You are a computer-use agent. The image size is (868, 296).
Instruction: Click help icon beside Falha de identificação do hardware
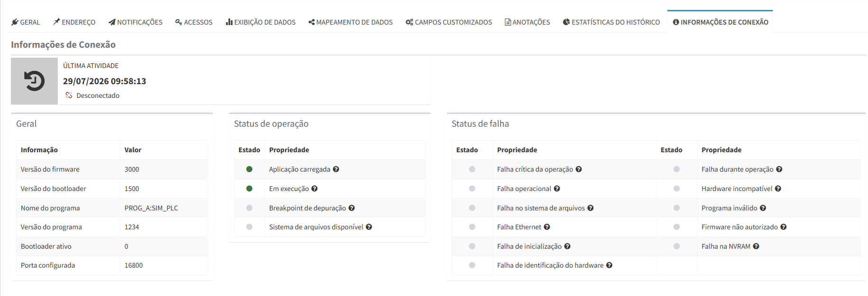click(x=609, y=265)
